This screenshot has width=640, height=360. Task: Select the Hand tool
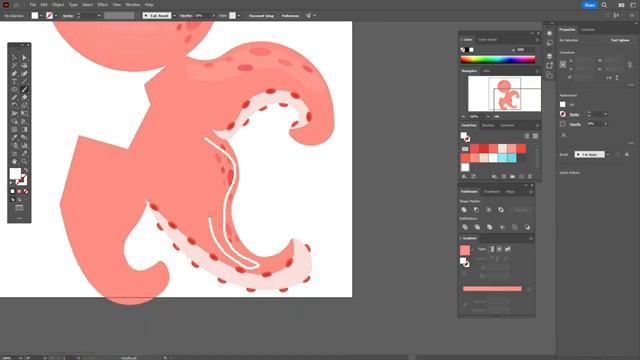pos(14,161)
